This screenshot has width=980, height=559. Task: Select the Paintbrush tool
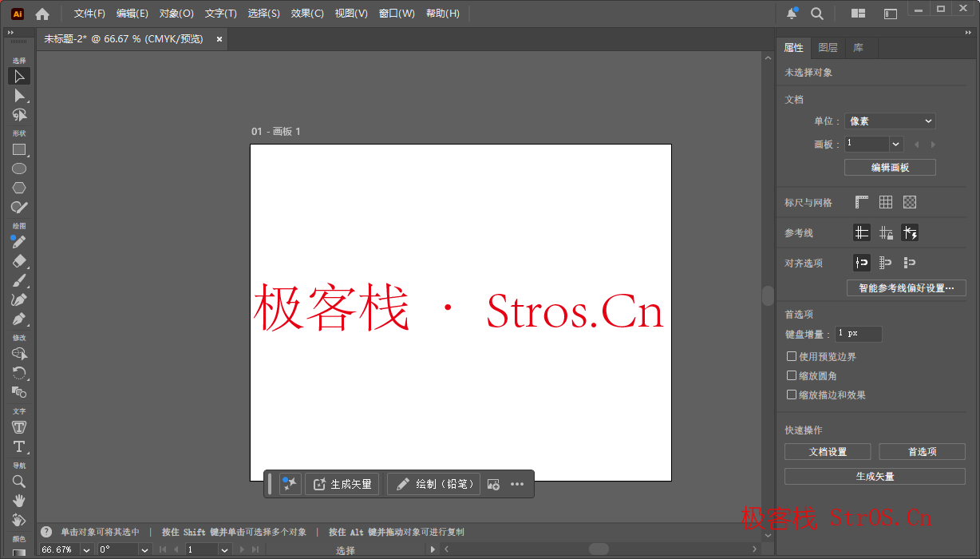coord(19,280)
